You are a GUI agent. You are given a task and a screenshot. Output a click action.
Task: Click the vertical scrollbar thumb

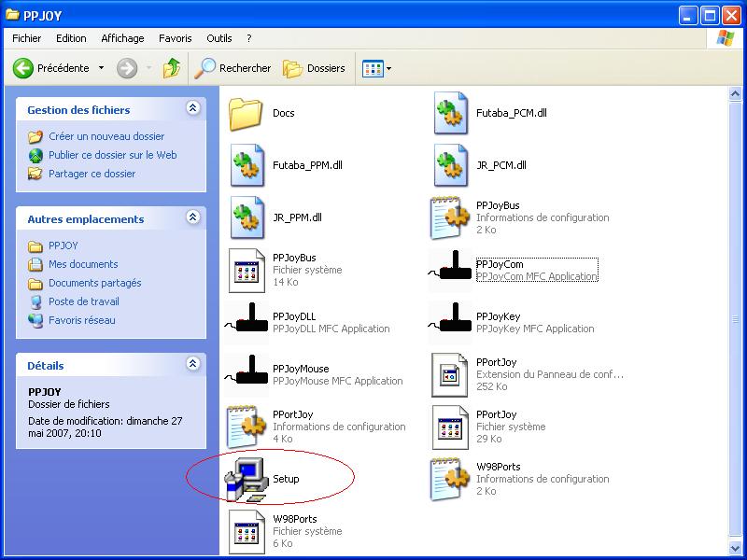tap(735, 320)
